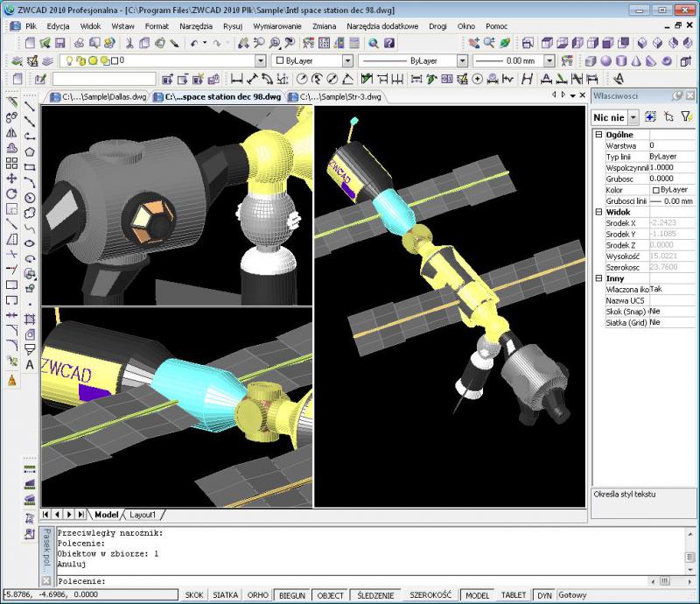Switch to the Dallas.dwg document tab
Viewport: 700px width, 604px height.
tap(99, 96)
